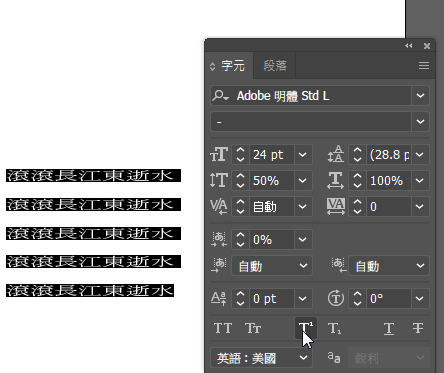
Task: Click the 0° character rotation field
Action: click(389, 298)
